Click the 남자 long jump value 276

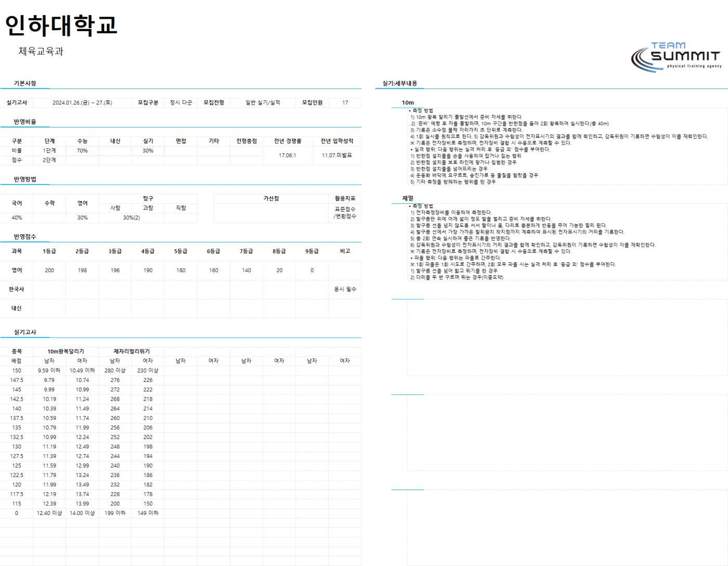tap(115, 380)
